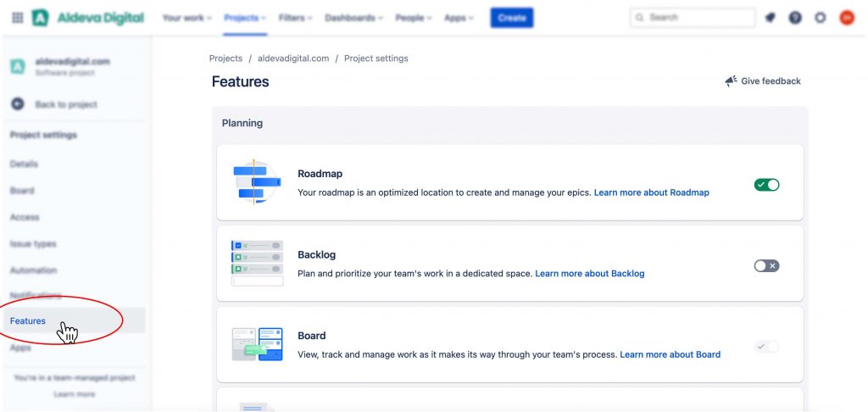Click Learn more under team-managed project
Viewport: 868px width, 412px height.
(75, 394)
